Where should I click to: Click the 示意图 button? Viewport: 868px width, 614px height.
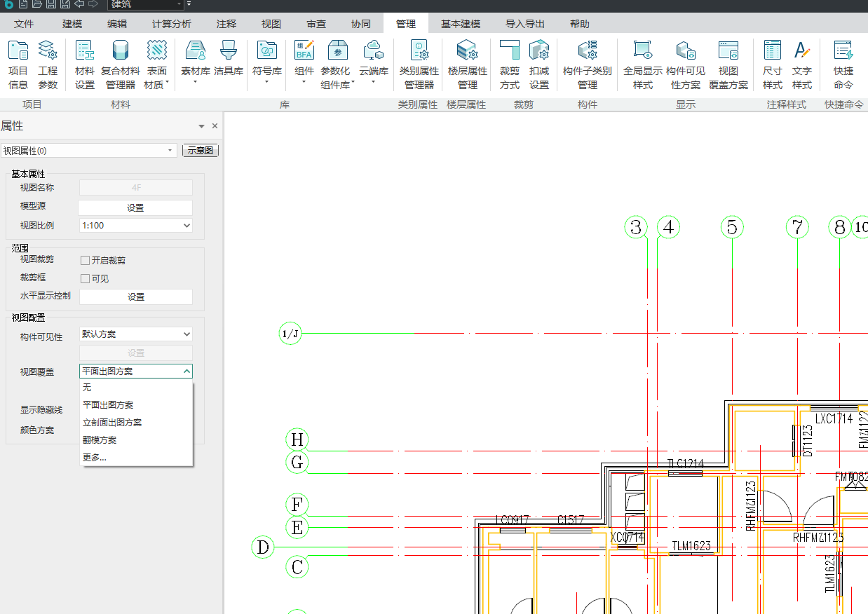point(201,151)
